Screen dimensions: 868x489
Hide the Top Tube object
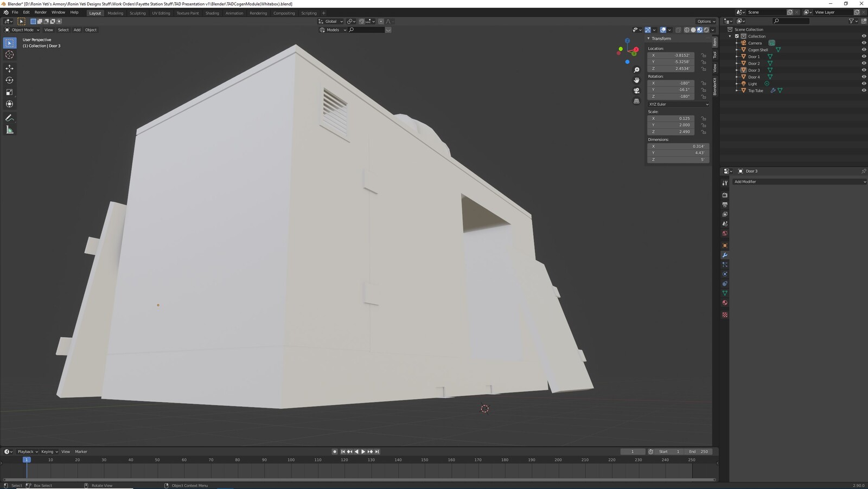pyautogui.click(x=864, y=91)
